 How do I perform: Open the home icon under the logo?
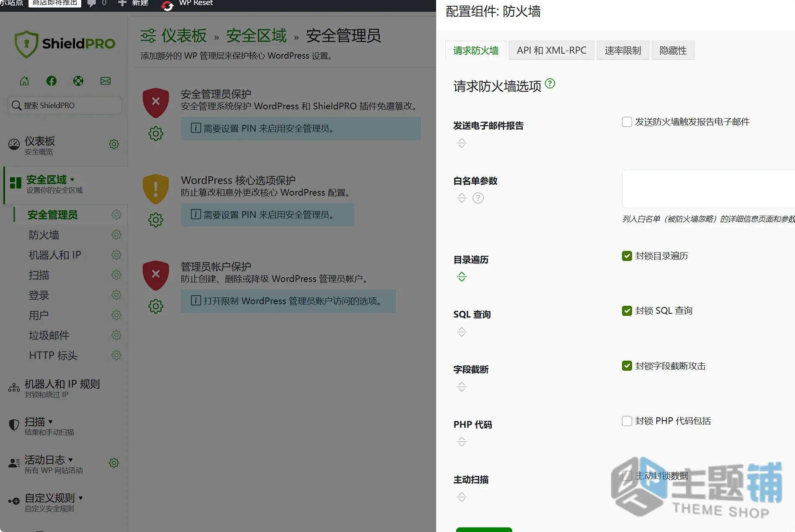pyautogui.click(x=24, y=81)
